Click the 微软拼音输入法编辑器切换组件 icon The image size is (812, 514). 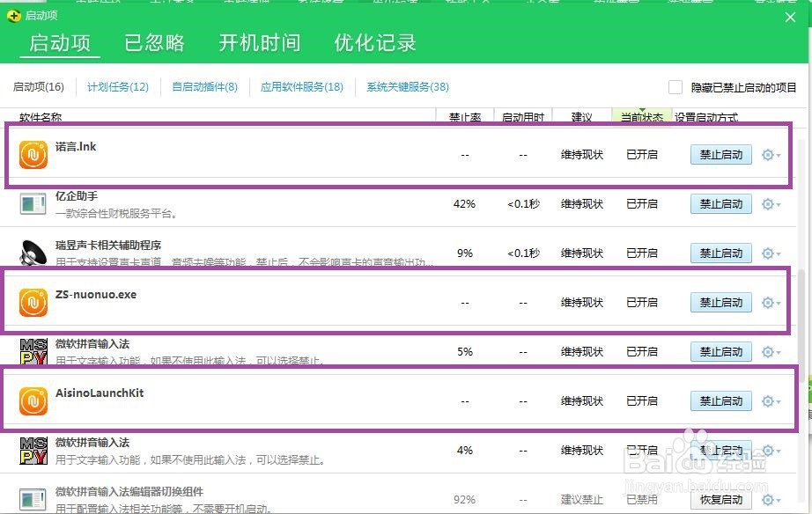pos(33,500)
